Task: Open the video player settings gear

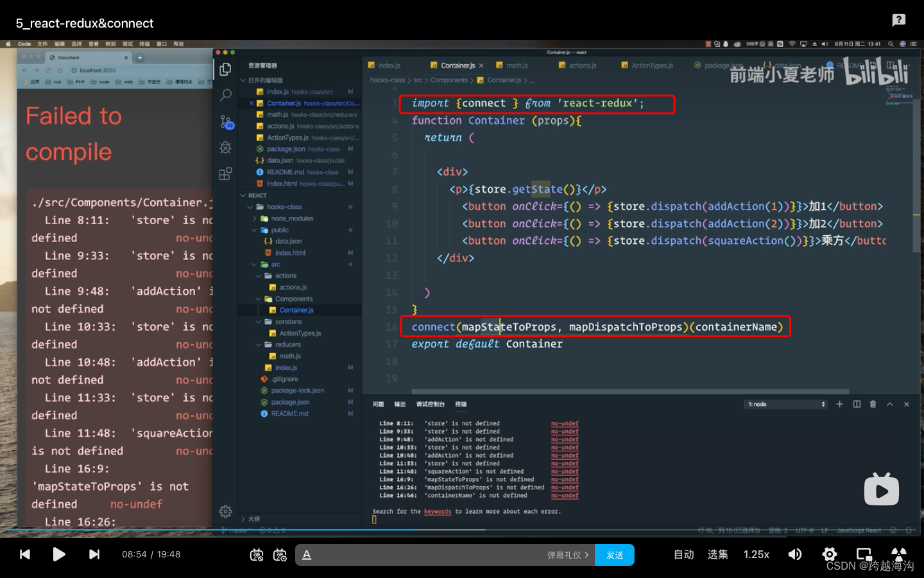Action: 830,554
